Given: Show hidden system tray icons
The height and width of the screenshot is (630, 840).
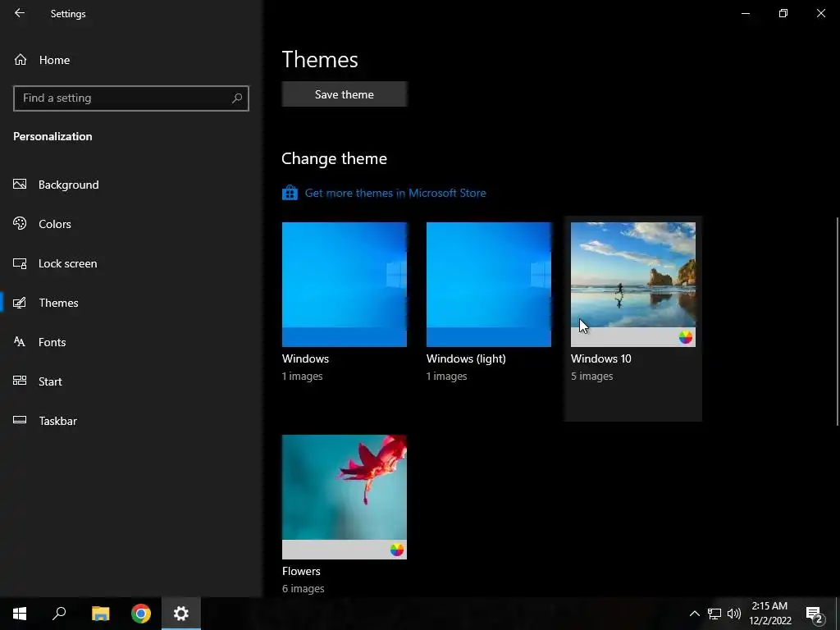Looking at the screenshot, I should (x=694, y=614).
